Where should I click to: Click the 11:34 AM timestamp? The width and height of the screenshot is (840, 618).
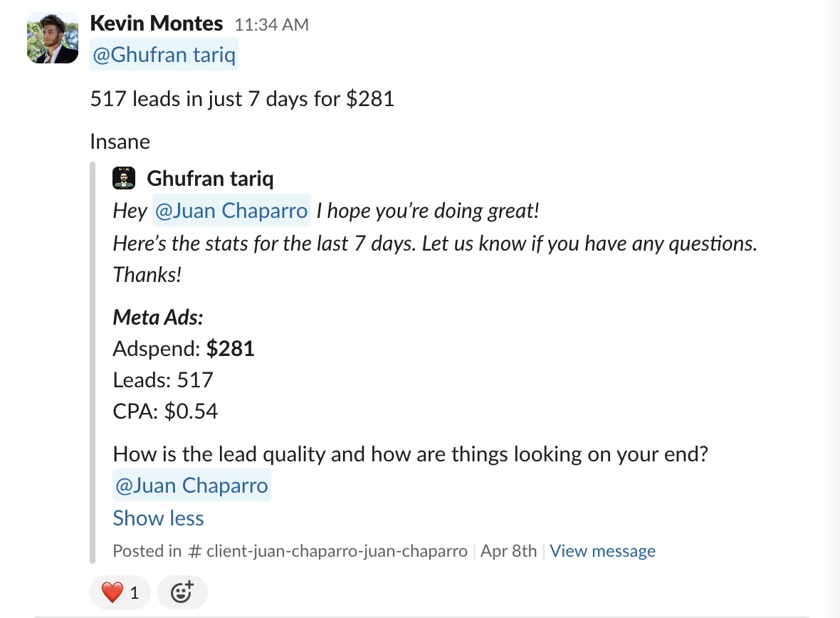[272, 25]
